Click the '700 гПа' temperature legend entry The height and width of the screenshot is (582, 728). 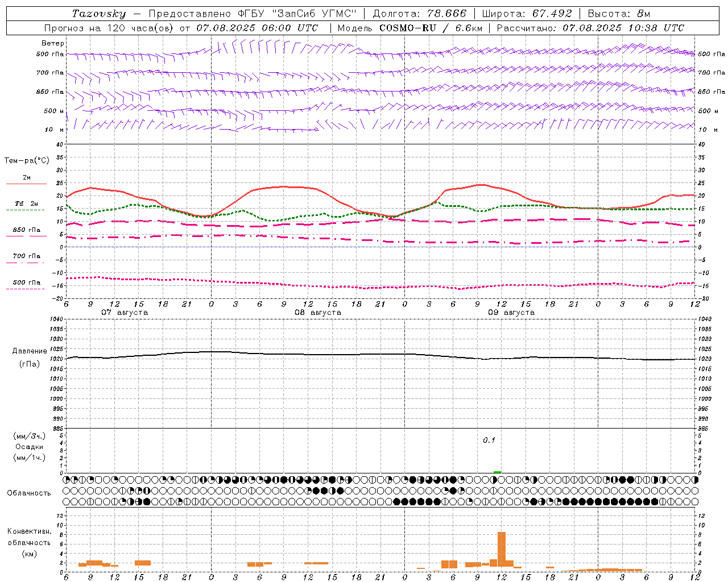27,256
